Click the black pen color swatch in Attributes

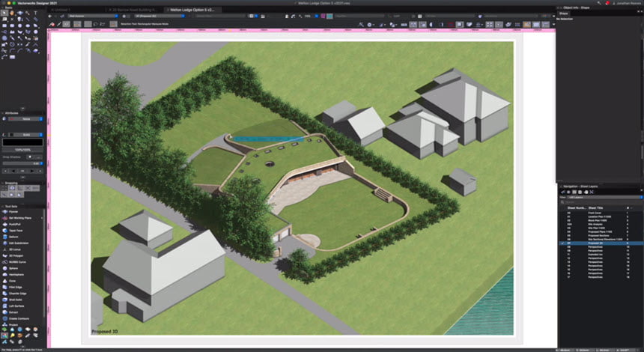(x=22, y=142)
